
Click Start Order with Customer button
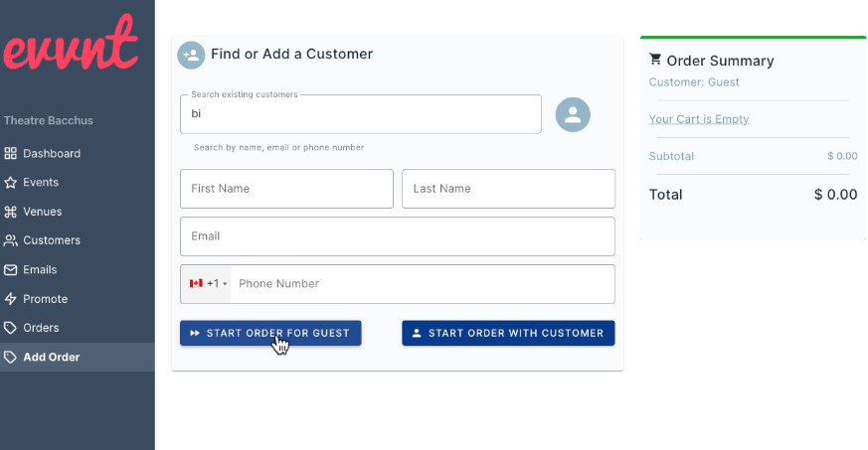coord(508,333)
